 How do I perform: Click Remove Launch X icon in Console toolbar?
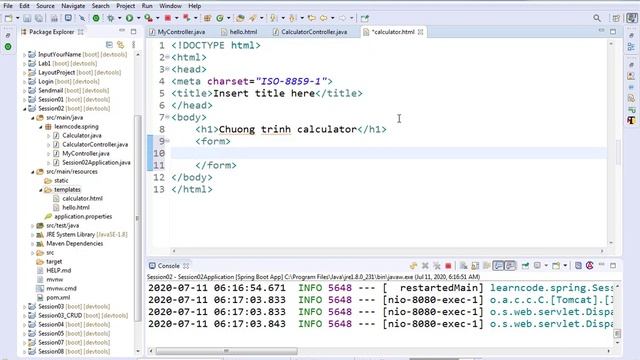point(425,266)
